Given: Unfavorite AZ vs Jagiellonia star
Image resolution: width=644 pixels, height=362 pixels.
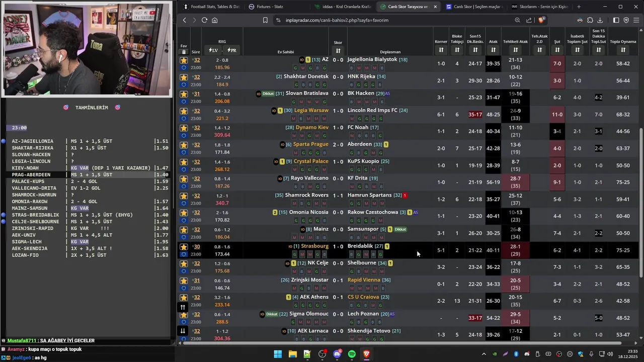Looking at the screenshot, I should (x=184, y=60).
